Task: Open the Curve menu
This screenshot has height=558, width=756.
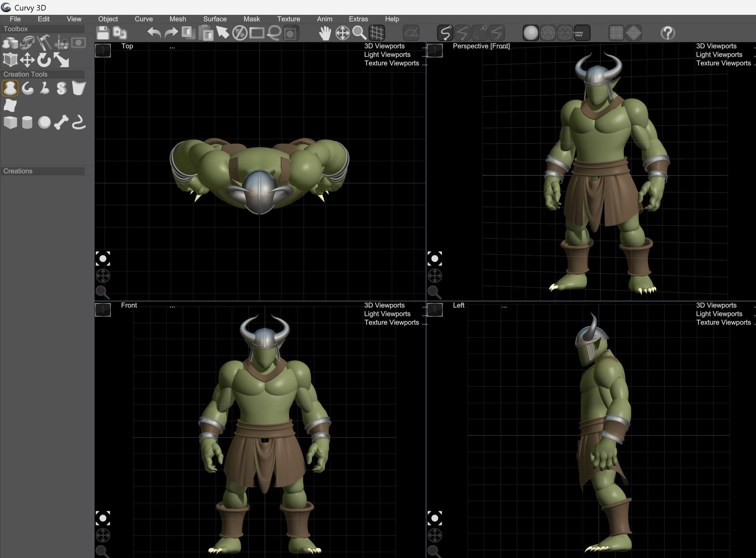Action: tap(144, 19)
